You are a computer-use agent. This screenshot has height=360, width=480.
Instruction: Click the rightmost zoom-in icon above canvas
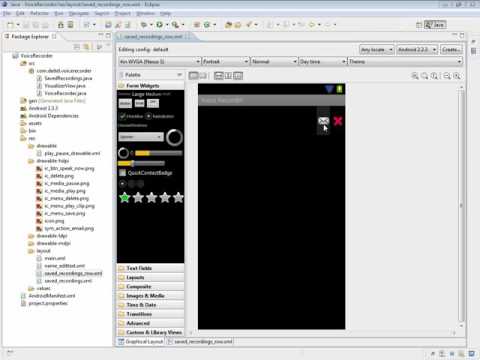457,76
